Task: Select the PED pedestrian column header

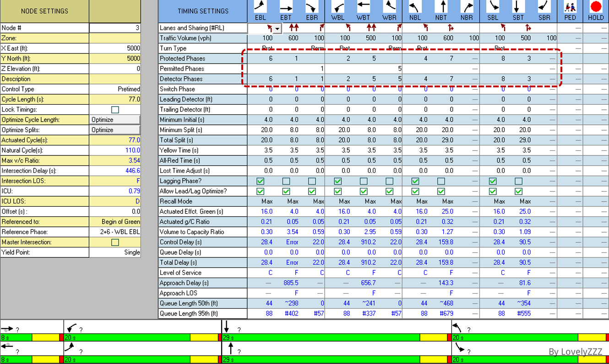Action: 570,7
